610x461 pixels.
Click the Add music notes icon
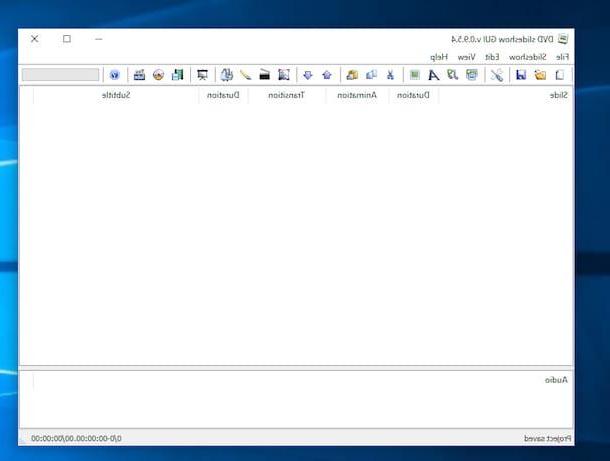[452, 75]
